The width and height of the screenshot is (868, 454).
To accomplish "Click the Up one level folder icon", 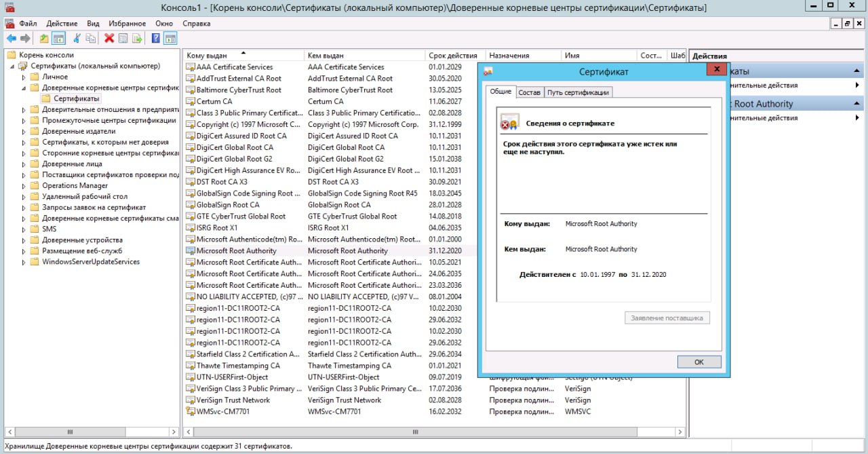I will [x=44, y=38].
